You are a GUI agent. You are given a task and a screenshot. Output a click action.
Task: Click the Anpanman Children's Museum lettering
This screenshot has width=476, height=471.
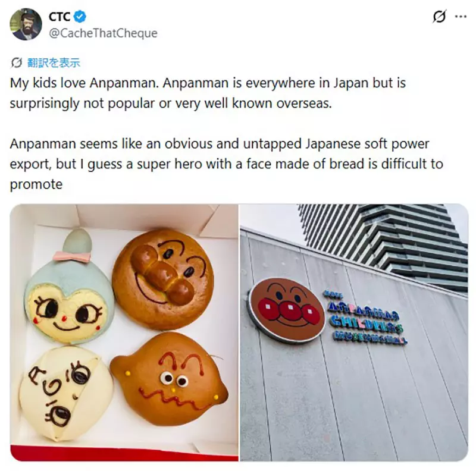point(365,318)
